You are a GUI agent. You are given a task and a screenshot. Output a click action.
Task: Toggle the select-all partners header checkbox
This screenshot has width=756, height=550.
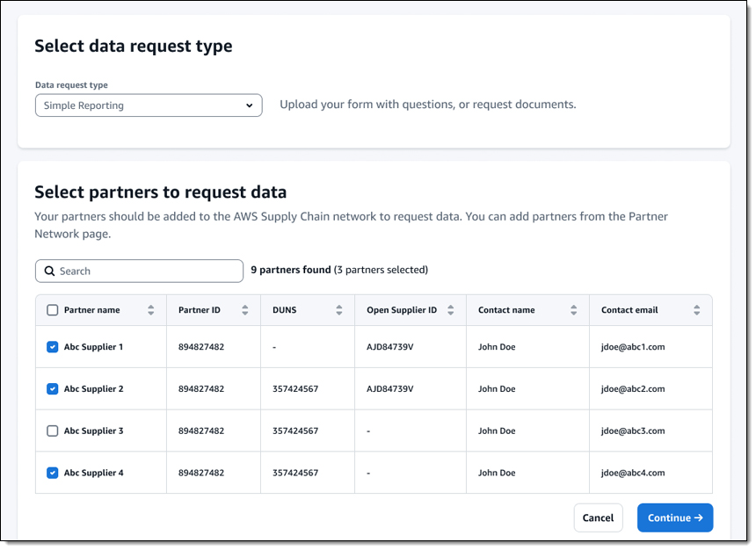point(52,310)
